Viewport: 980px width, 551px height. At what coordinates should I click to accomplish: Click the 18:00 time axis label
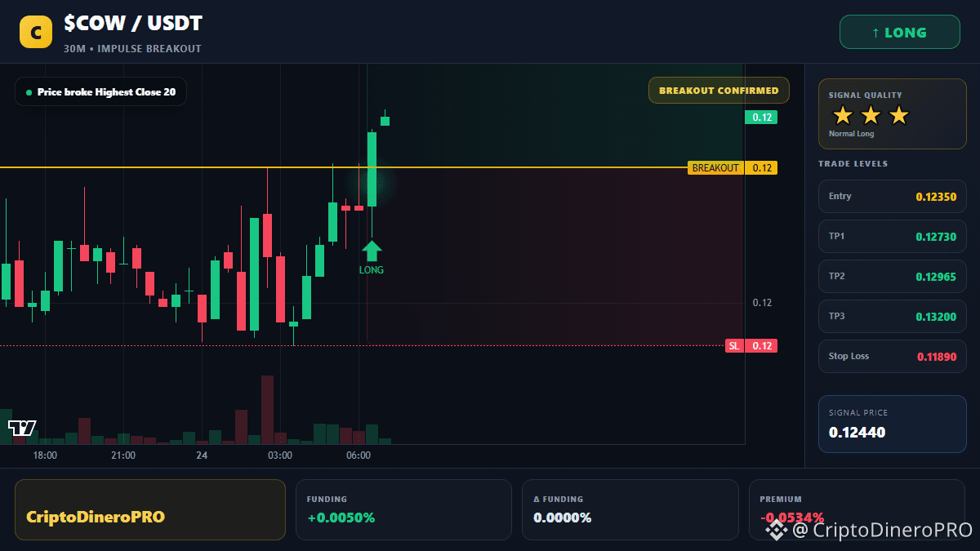[45, 455]
